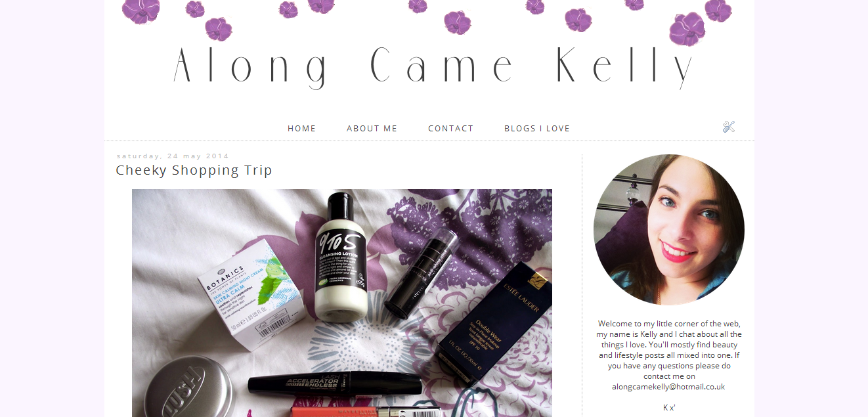Screen dimensions: 868x417
Task: Click the Lash Accelerator Endless mascara tube
Action: tap(336, 384)
